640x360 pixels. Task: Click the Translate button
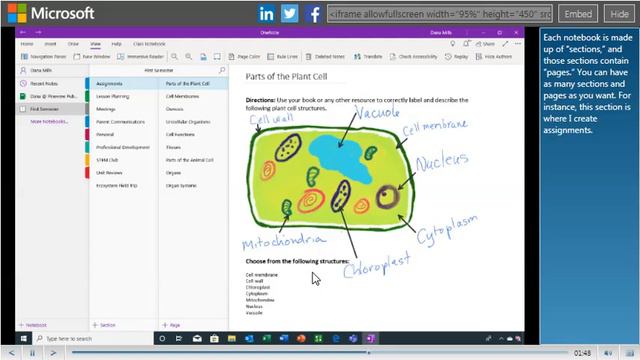point(368,57)
